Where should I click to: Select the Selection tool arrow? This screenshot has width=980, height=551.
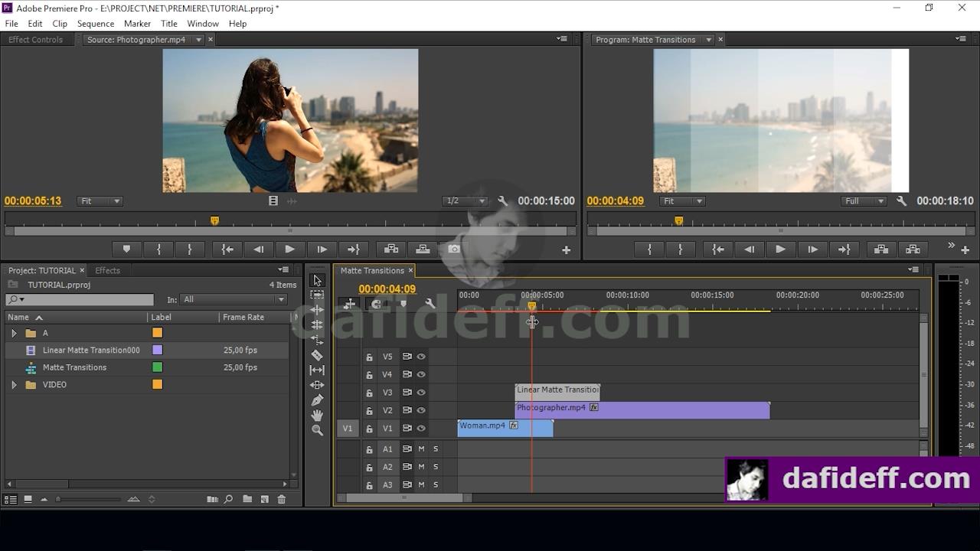coord(317,280)
